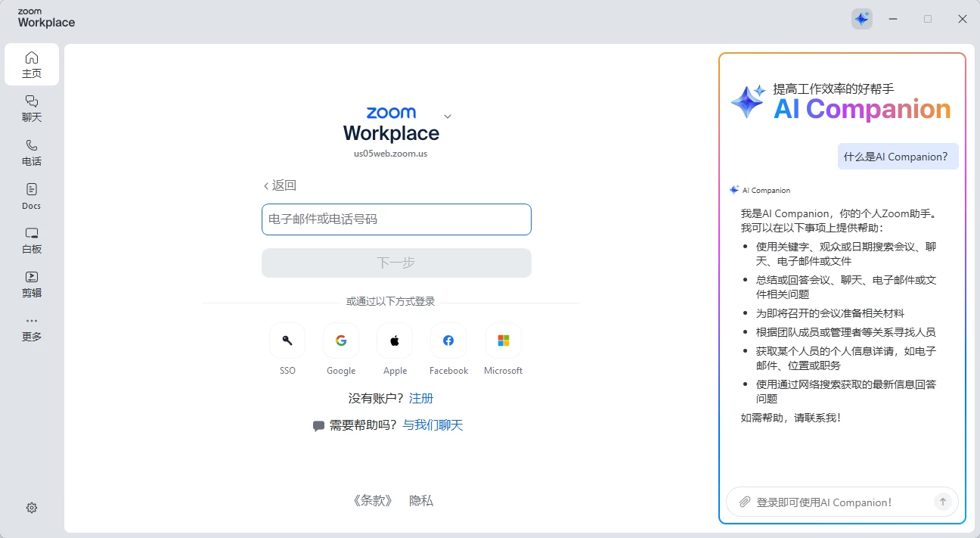980x538 pixels.
Task: Minimize the Zoom Workplace window
Action: point(893,19)
